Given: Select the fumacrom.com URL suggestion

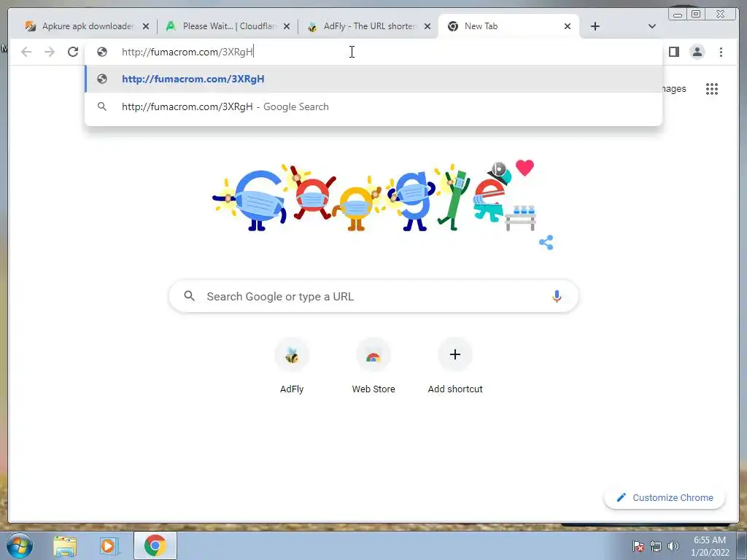Looking at the screenshot, I should [373, 79].
